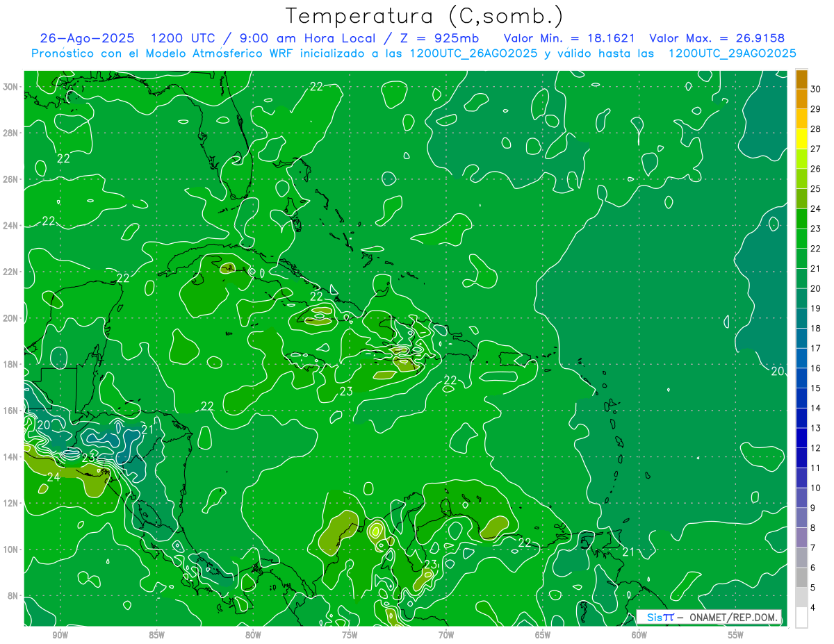Click the "8N" latitude axis label

(x=13, y=595)
